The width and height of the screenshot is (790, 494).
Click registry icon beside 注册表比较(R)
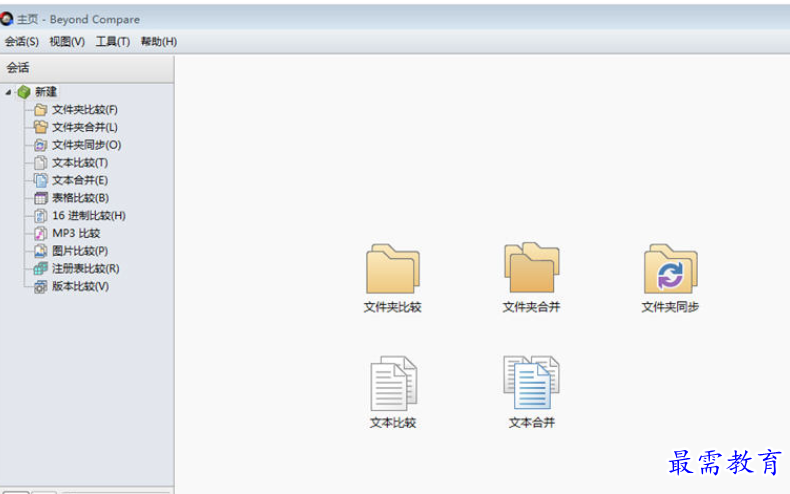pyautogui.click(x=41, y=269)
